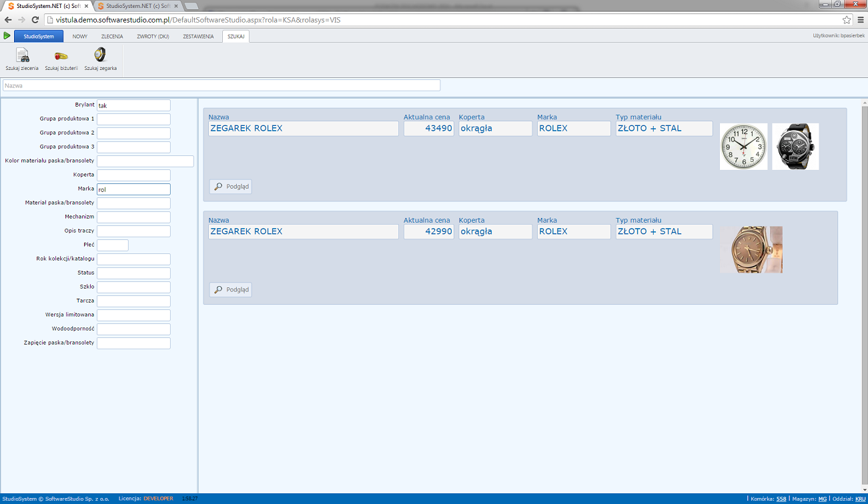
Task: Click the StudioSystem blue button
Action: point(39,36)
